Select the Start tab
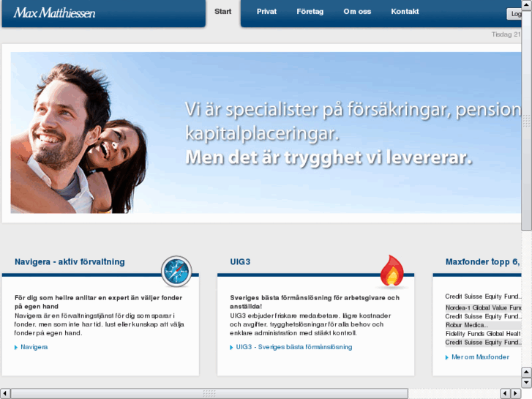This screenshot has height=399, width=532. point(223,12)
